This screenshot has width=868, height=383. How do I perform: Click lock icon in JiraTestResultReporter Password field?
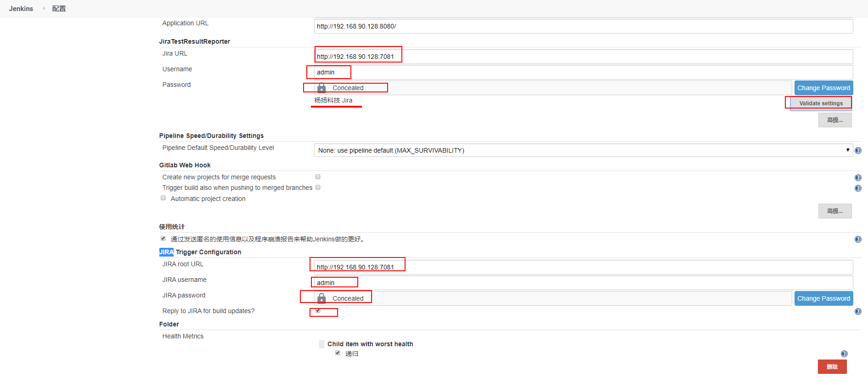(321, 87)
